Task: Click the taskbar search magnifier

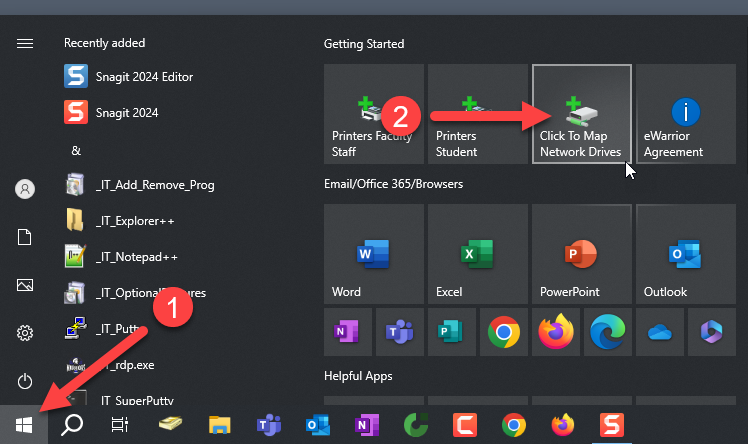Action: pos(72,425)
